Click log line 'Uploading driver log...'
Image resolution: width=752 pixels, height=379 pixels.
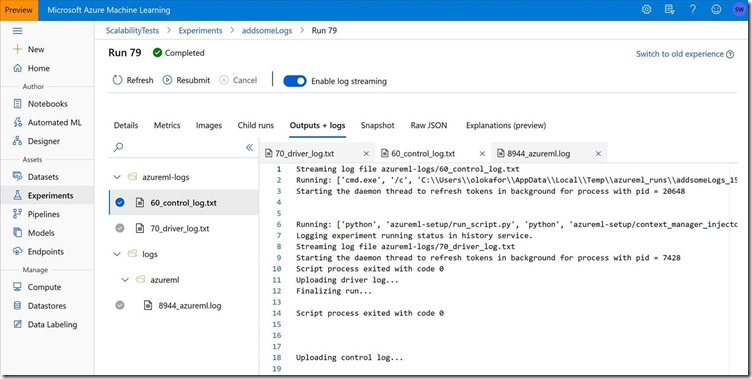point(347,280)
